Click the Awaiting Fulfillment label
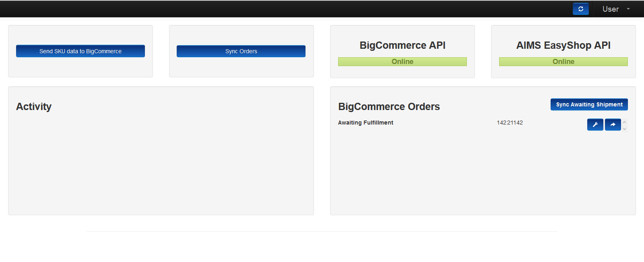This screenshot has width=644, height=262. 365,123
